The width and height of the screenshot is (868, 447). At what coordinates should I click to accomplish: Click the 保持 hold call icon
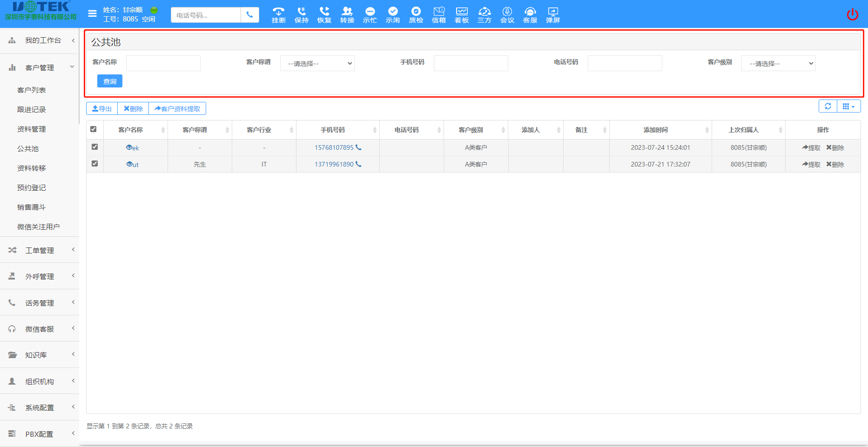coord(301,15)
